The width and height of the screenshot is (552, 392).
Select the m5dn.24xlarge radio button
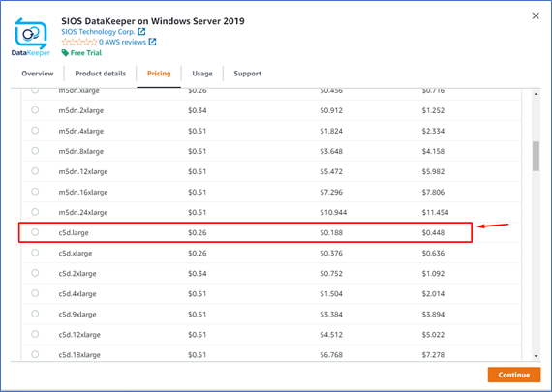35,212
